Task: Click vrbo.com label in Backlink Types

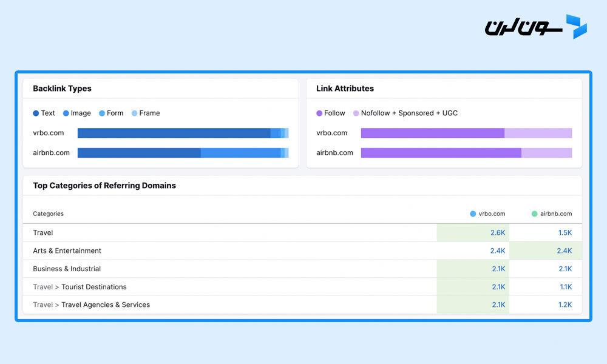Action: tap(49, 133)
